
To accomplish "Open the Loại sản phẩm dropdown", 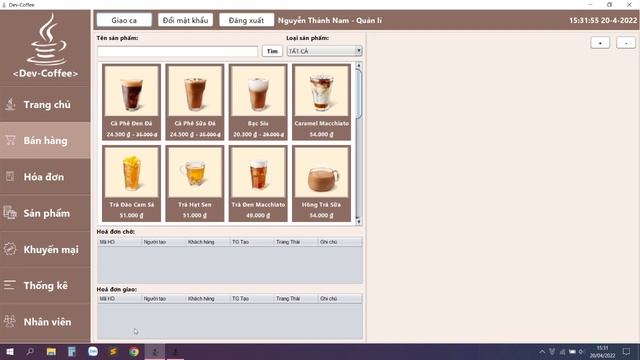I will pos(324,51).
